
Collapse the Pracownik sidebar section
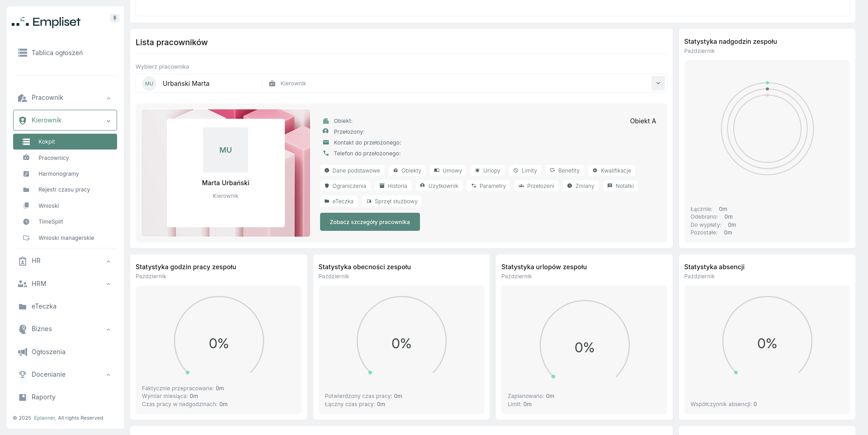click(x=108, y=98)
